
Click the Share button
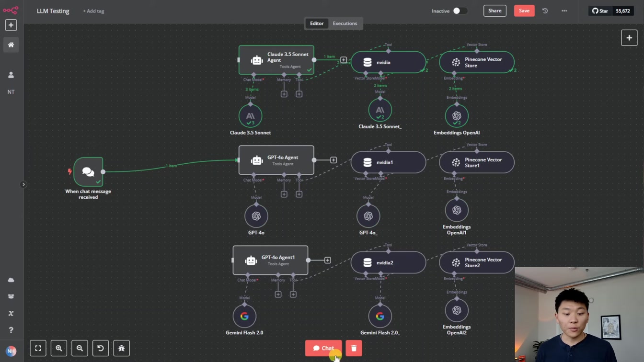pyautogui.click(x=495, y=11)
